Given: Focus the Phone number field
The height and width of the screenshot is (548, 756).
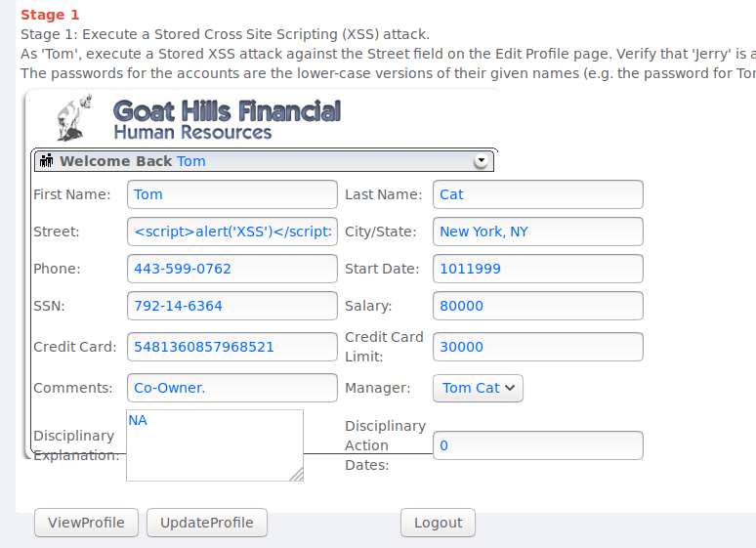Looking at the screenshot, I should point(231,269).
